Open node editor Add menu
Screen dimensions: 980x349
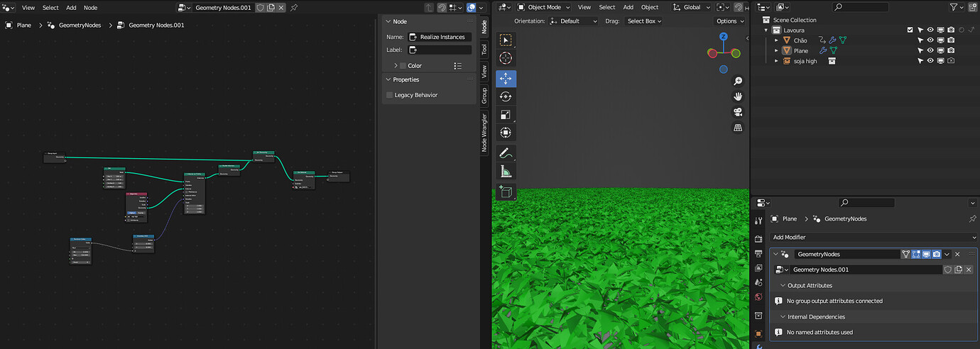[x=71, y=7]
